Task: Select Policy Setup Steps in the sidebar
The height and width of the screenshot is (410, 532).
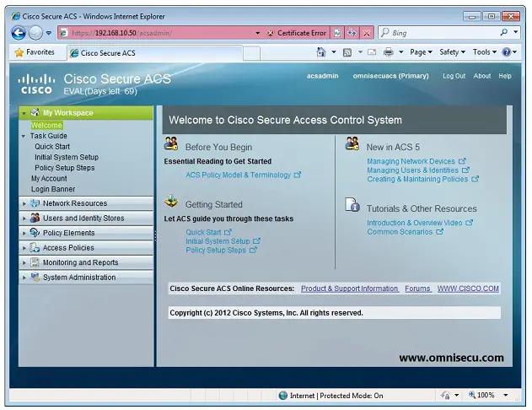Action: pos(64,168)
